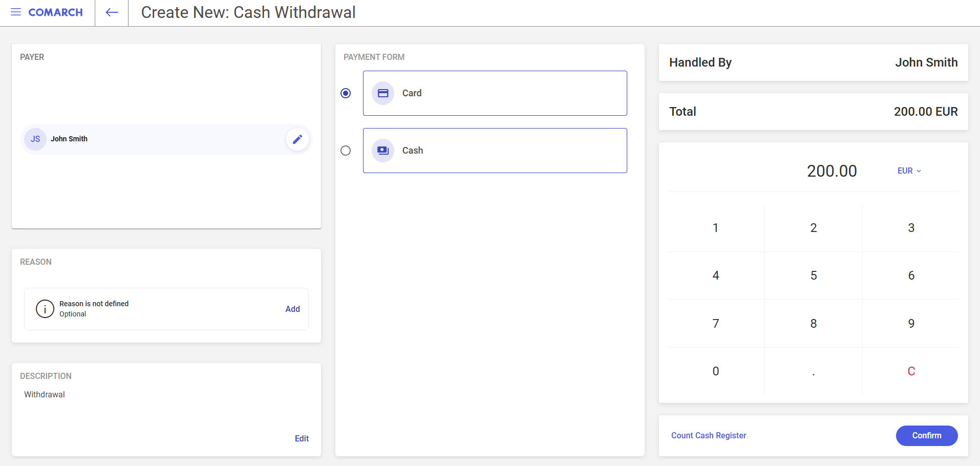
Task: Click the 200.00 amount field
Action: click(832, 171)
